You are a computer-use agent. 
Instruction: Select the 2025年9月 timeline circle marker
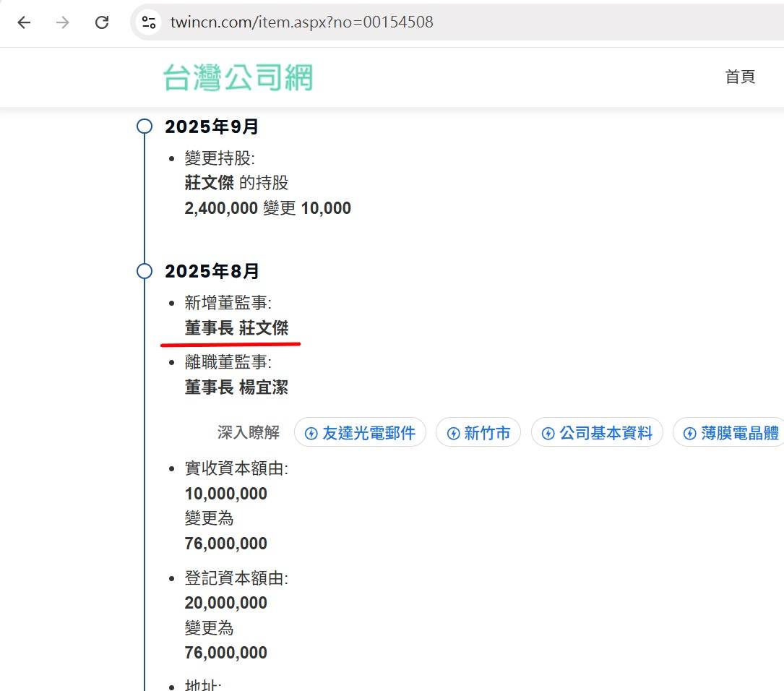click(145, 126)
